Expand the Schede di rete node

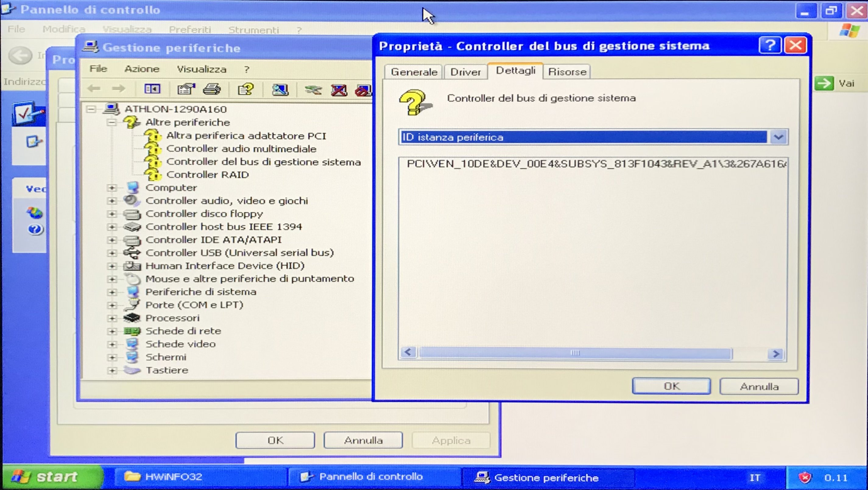112,331
